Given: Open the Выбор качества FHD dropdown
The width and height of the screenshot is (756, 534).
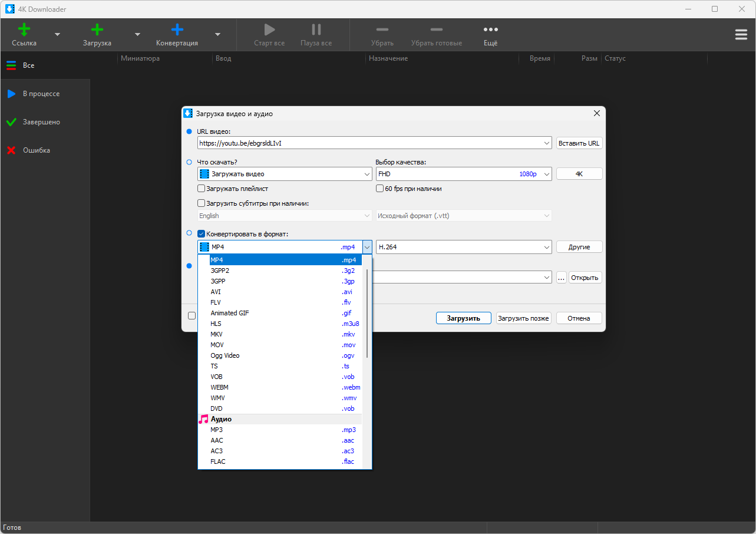Looking at the screenshot, I should 464,174.
